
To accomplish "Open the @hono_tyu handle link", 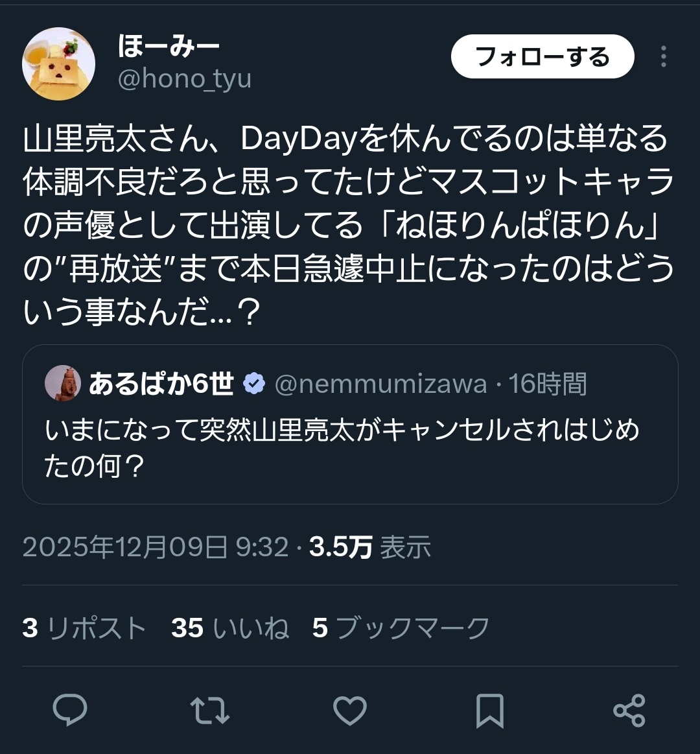I will pos(185,79).
